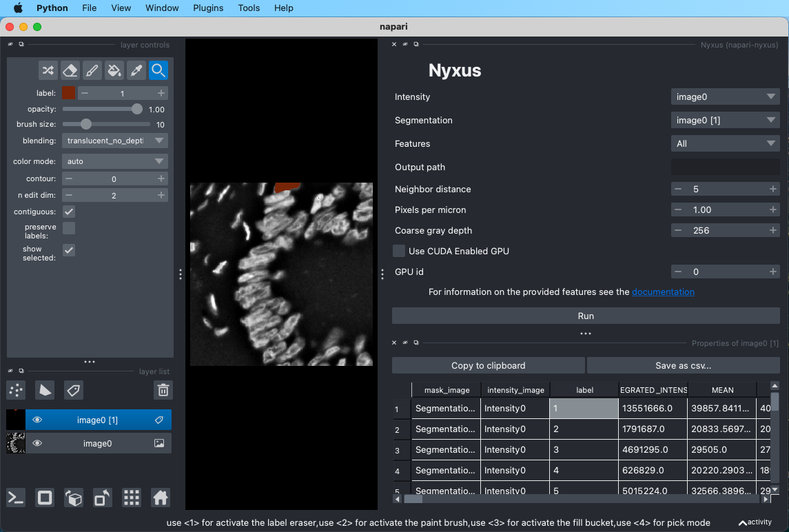Viewport: 789px width, 532px height.
Task: Click the transpose dimensions icon
Action: coord(102,498)
